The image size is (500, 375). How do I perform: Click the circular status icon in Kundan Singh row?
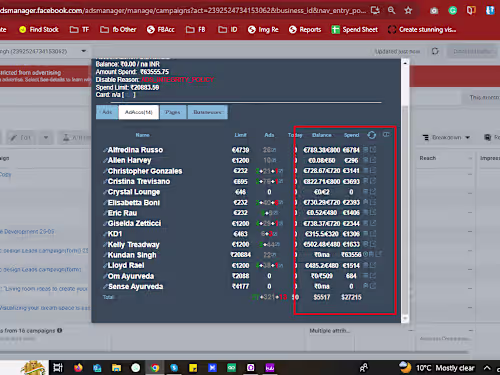[x=365, y=254]
